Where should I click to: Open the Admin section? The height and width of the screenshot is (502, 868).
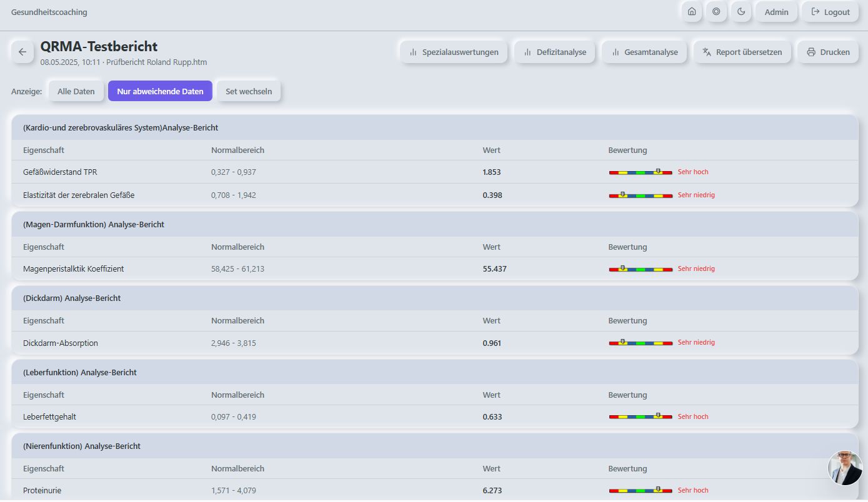click(x=776, y=12)
